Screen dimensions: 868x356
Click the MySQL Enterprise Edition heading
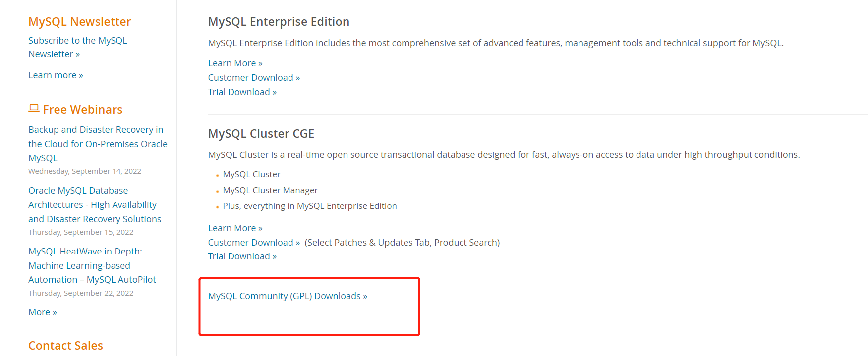click(279, 22)
